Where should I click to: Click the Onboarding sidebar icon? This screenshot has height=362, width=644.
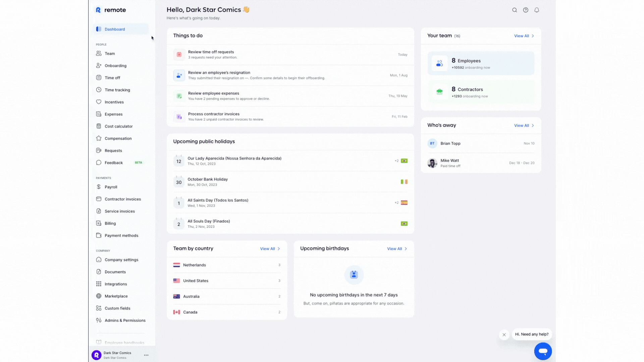click(x=99, y=65)
